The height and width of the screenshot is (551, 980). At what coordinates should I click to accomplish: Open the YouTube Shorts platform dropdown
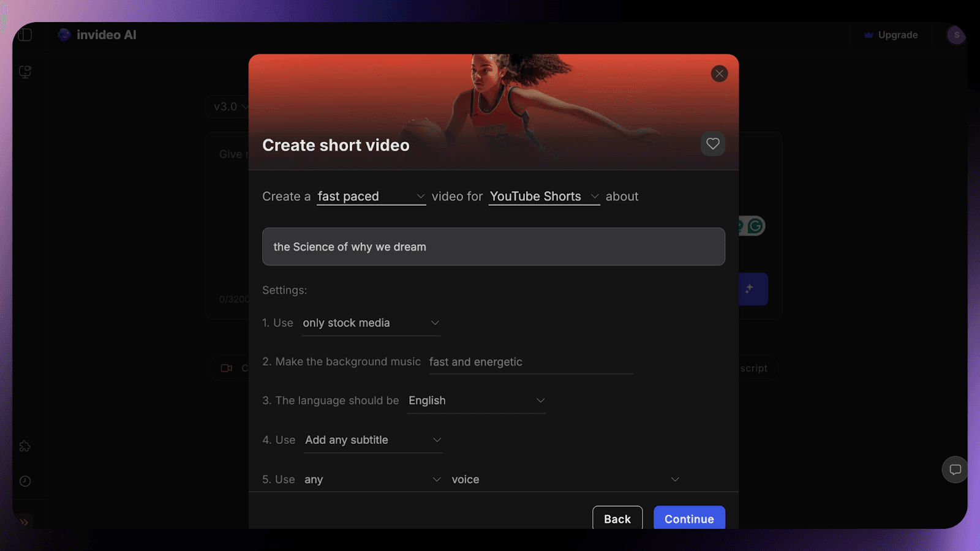[x=544, y=197]
